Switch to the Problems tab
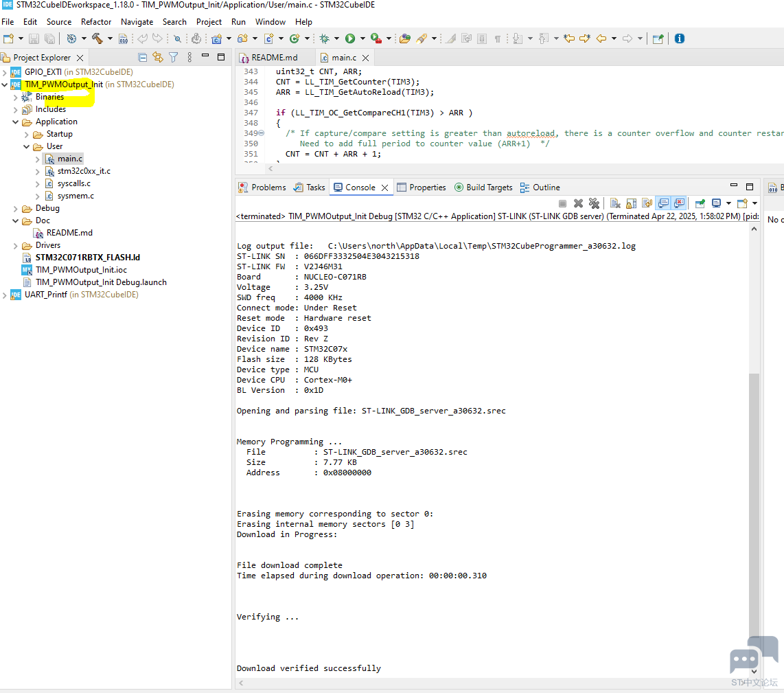The width and height of the screenshot is (784, 693). coord(262,187)
